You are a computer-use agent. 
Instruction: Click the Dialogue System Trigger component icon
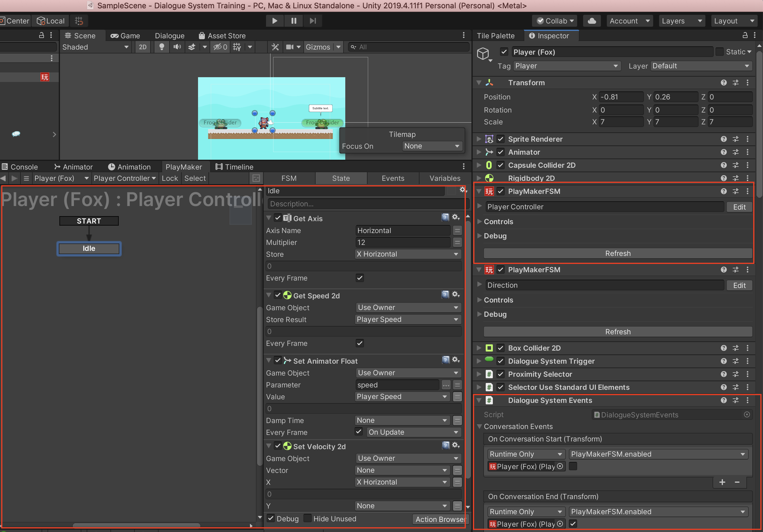(x=490, y=360)
